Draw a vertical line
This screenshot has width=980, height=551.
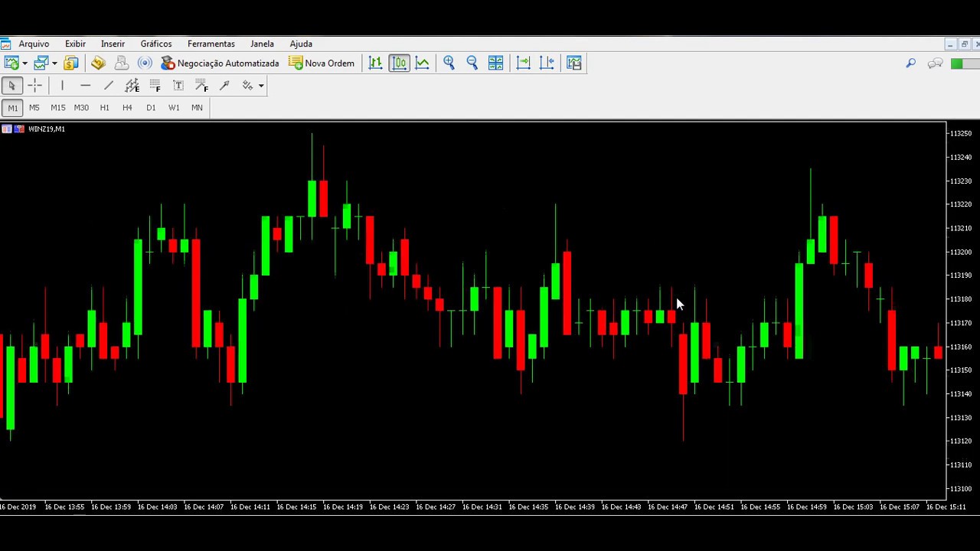click(62, 86)
